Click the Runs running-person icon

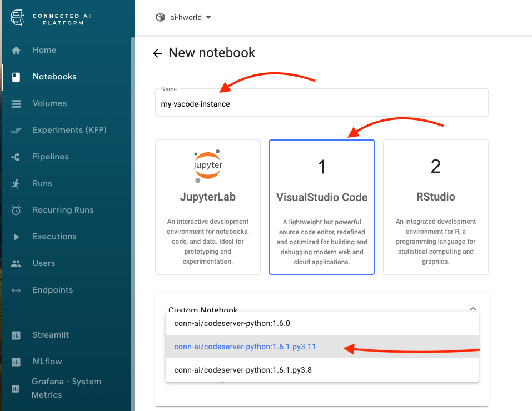[x=16, y=184]
